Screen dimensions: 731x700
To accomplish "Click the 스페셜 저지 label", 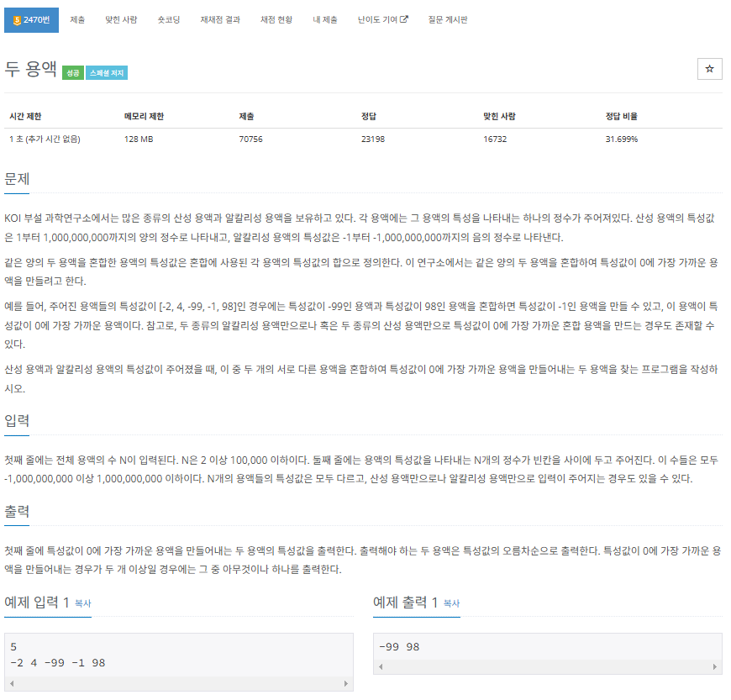I will pos(107,73).
